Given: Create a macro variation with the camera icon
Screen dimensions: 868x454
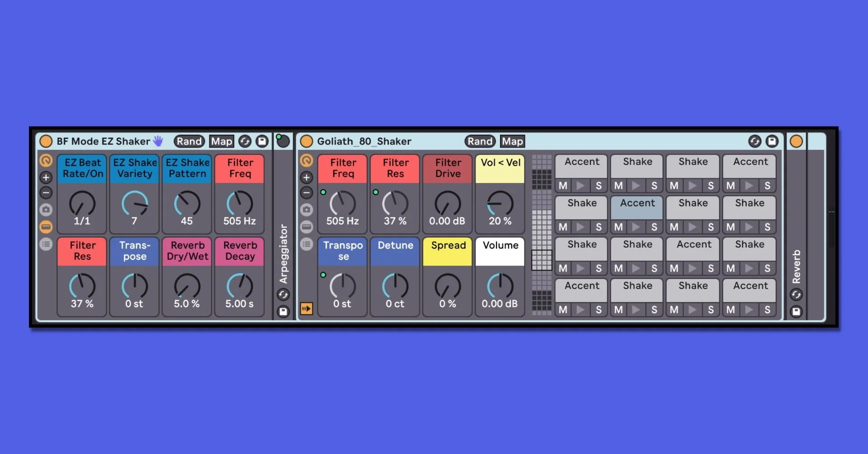Looking at the screenshot, I should coord(46,210).
